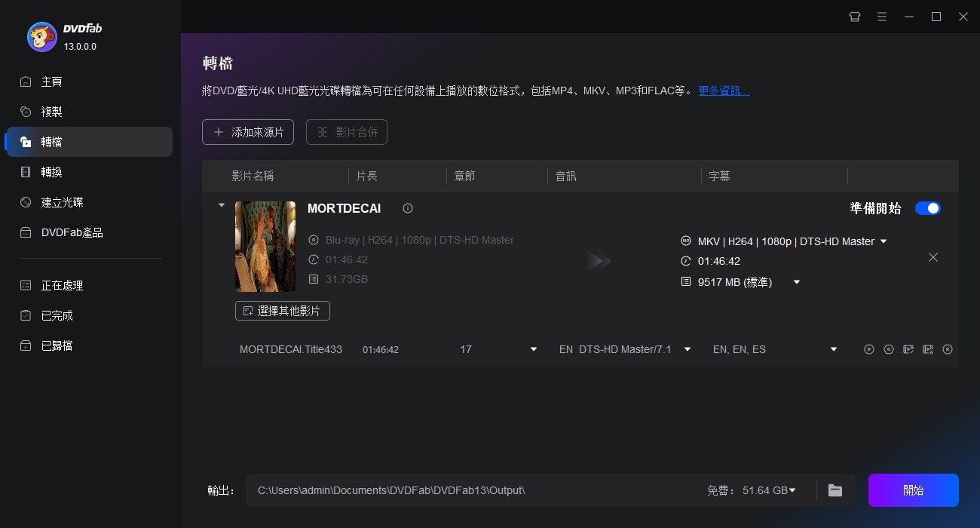Select the 轉檔 ripper module

click(x=89, y=142)
